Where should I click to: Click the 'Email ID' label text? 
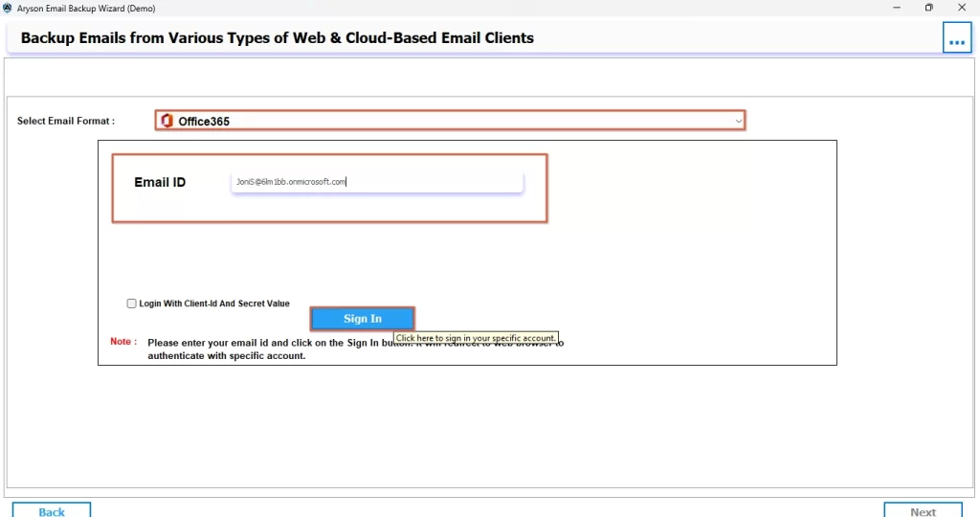(x=160, y=182)
